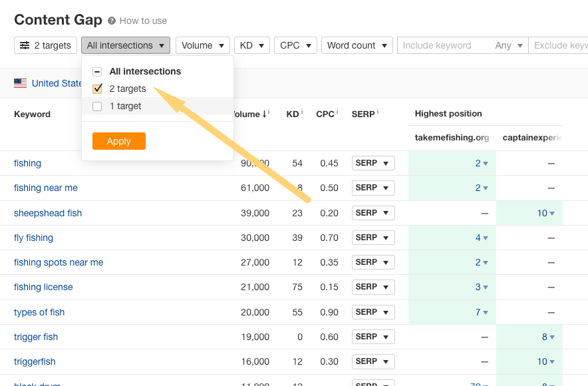Click the United States flag icon
This screenshot has width=588, height=386.
(21, 83)
